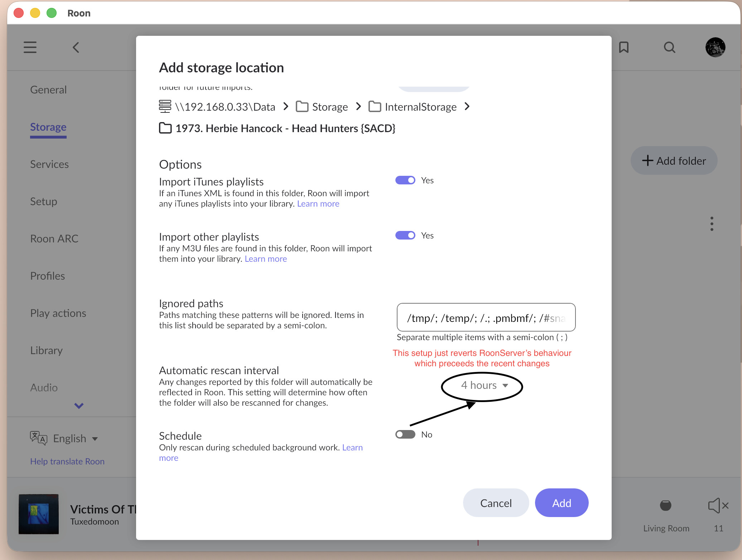
Task: Open the Victims album art thumbnail
Action: click(39, 514)
